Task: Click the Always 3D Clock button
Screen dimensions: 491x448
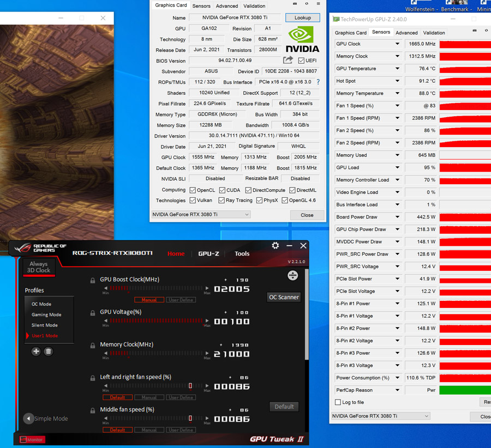Action: 39,267
